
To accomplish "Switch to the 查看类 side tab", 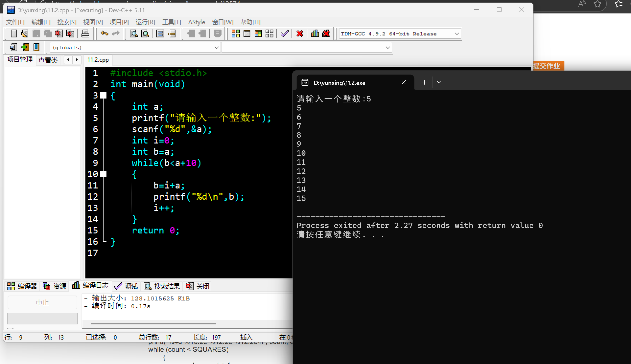I will [x=48, y=60].
